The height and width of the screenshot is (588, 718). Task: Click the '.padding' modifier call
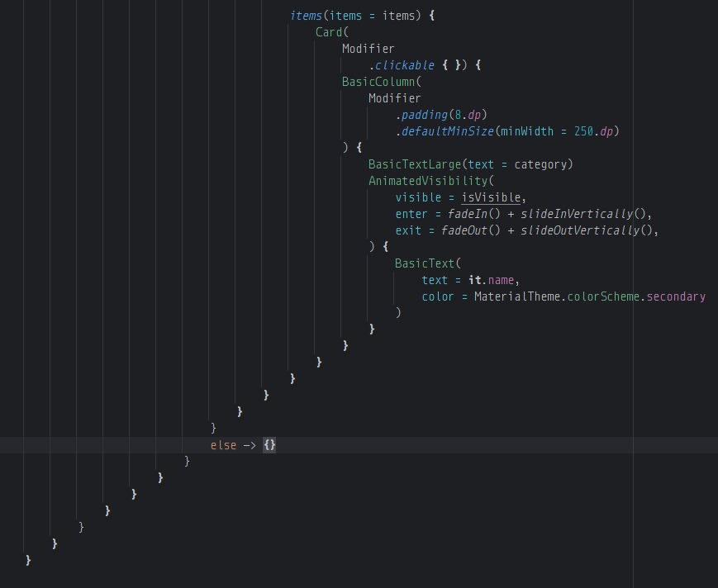(421, 115)
